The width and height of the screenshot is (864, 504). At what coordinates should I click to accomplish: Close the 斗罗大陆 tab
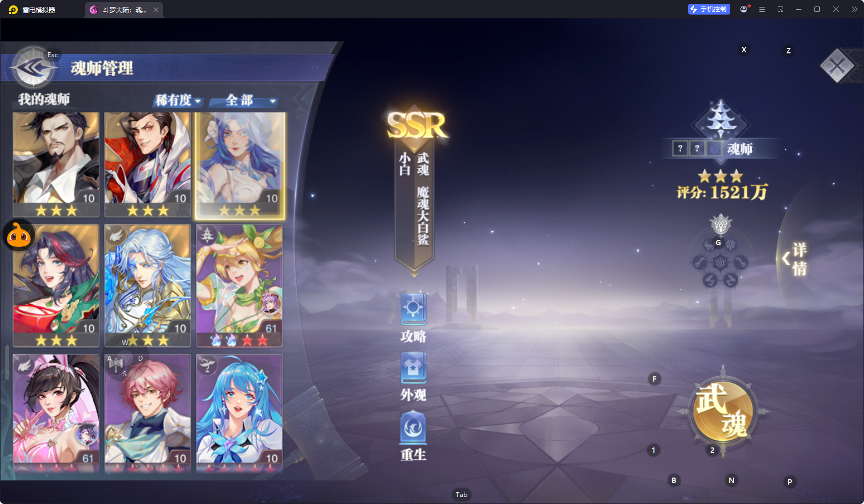click(156, 10)
